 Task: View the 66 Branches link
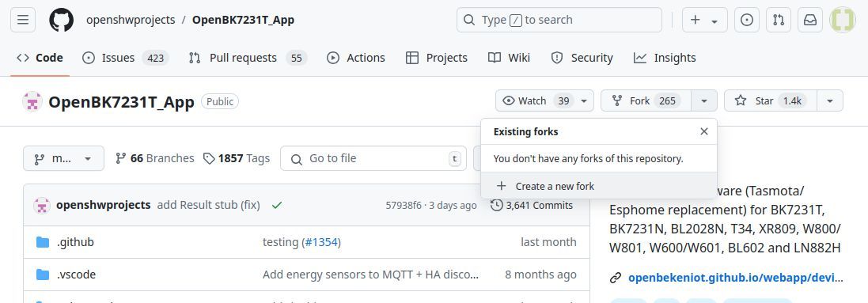(155, 158)
